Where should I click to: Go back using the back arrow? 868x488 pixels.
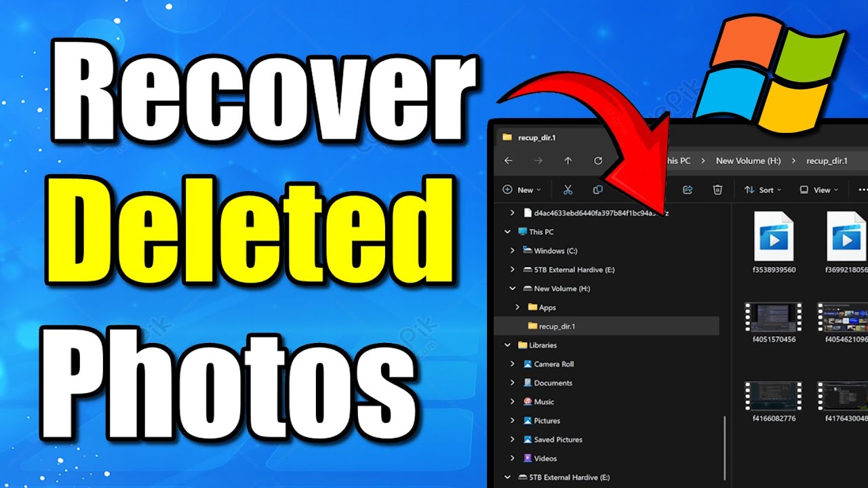pyautogui.click(x=509, y=161)
